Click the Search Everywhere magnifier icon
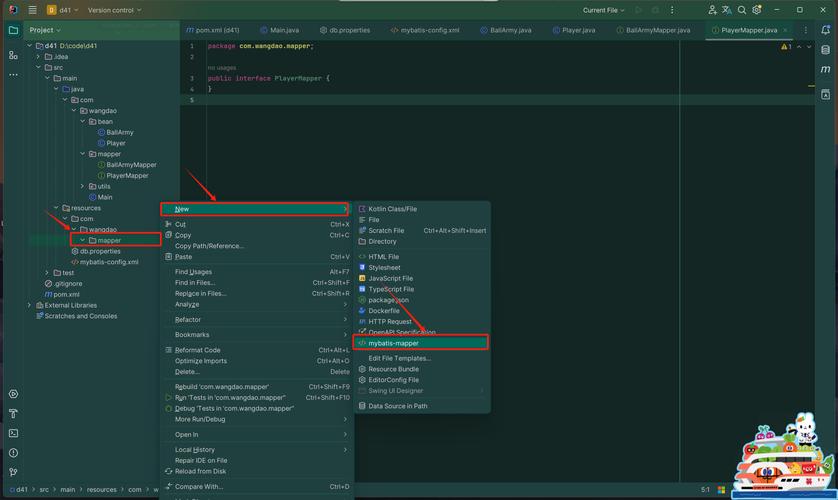This screenshot has height=500, width=838. [x=742, y=10]
